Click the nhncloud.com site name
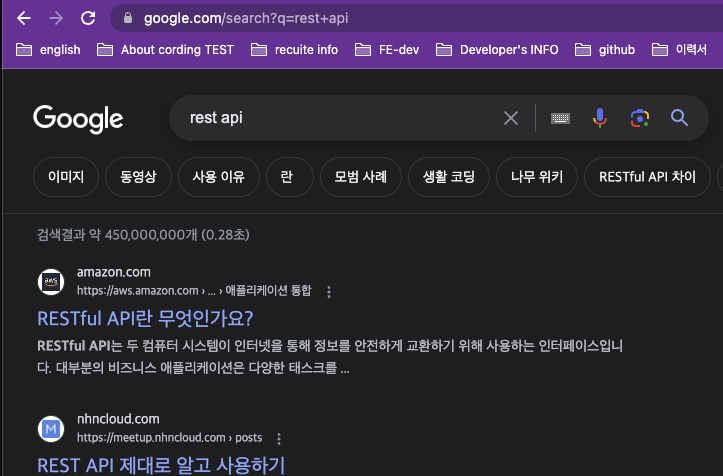Image resolution: width=723 pixels, height=476 pixels. [x=118, y=419]
